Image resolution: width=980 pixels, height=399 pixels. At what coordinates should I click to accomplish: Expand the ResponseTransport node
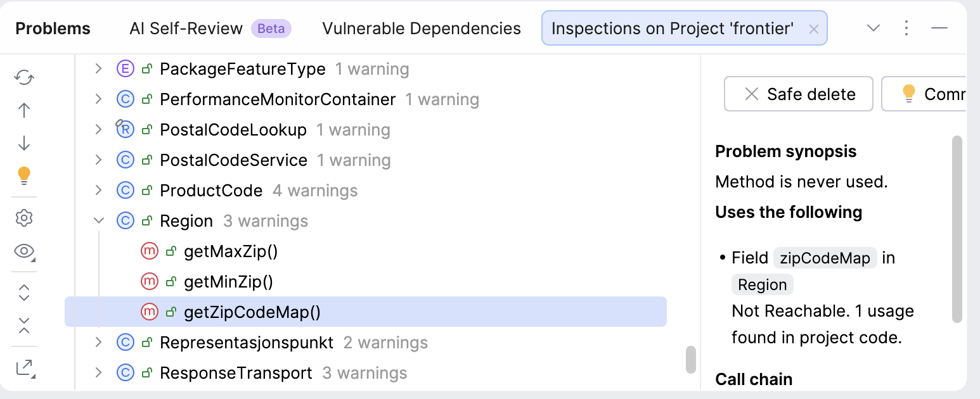(x=98, y=372)
